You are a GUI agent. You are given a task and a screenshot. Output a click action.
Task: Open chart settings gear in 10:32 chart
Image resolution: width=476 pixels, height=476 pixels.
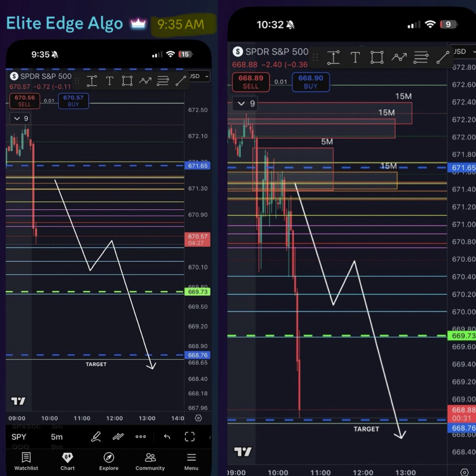464,472
